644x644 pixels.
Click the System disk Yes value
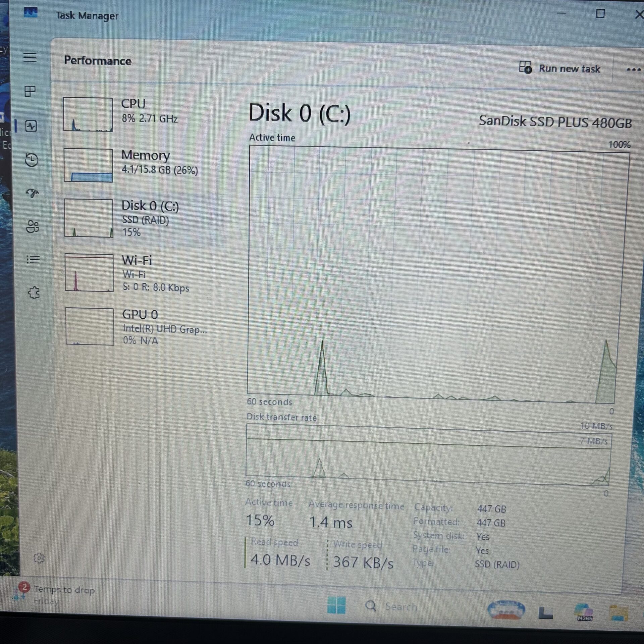(483, 537)
